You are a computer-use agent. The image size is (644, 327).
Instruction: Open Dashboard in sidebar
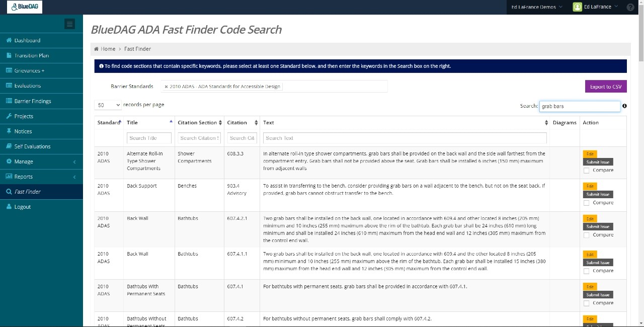click(x=27, y=40)
